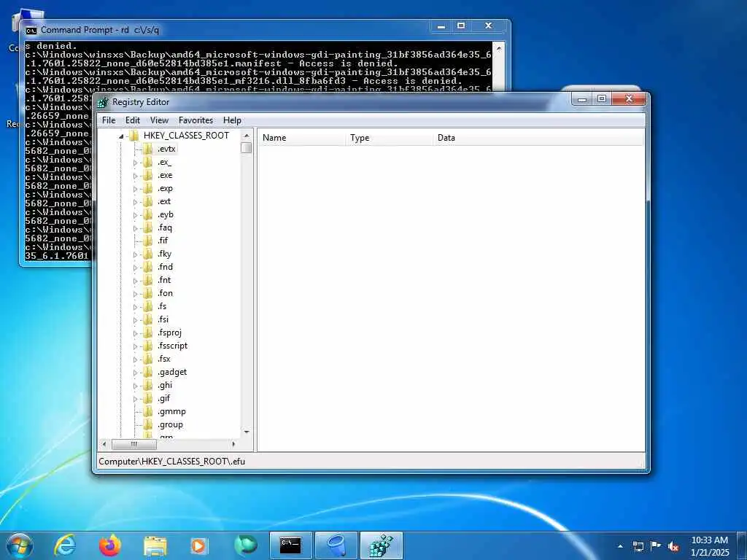
Task: Click the Command Prompt title bar icon
Action: (31, 31)
